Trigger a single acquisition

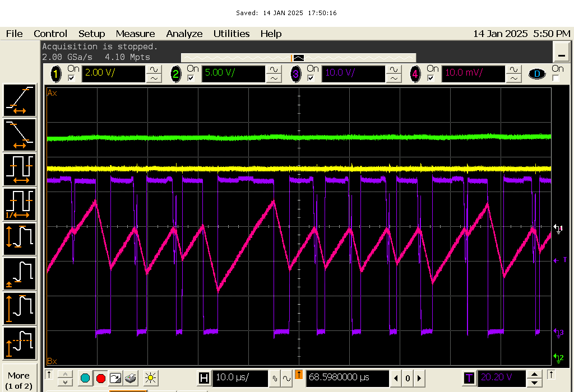(115, 378)
